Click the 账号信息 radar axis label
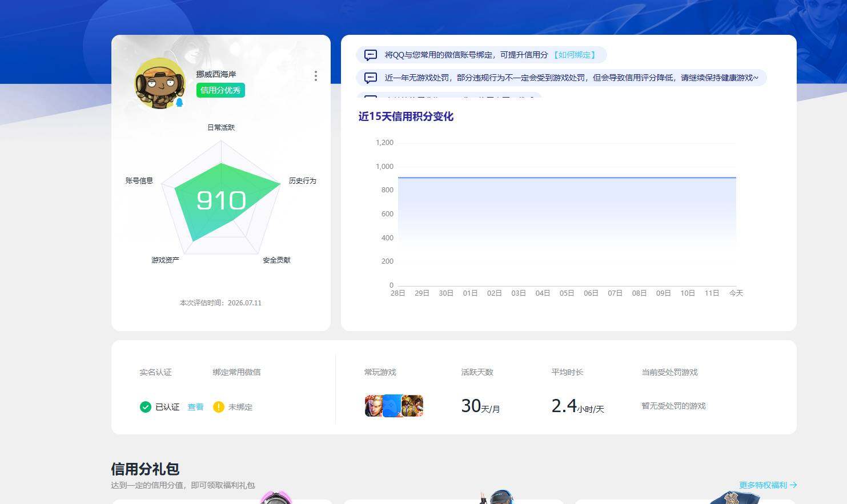This screenshot has width=847, height=504. (139, 180)
